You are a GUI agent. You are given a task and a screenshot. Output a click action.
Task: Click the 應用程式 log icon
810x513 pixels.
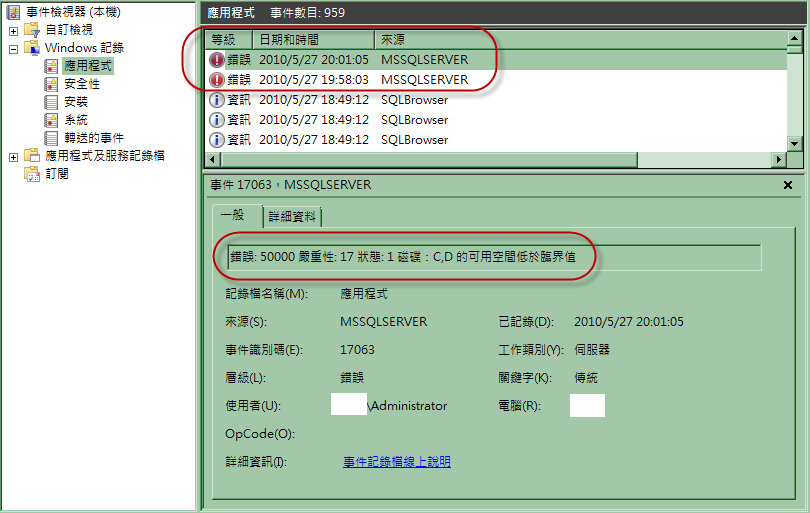(x=51, y=66)
